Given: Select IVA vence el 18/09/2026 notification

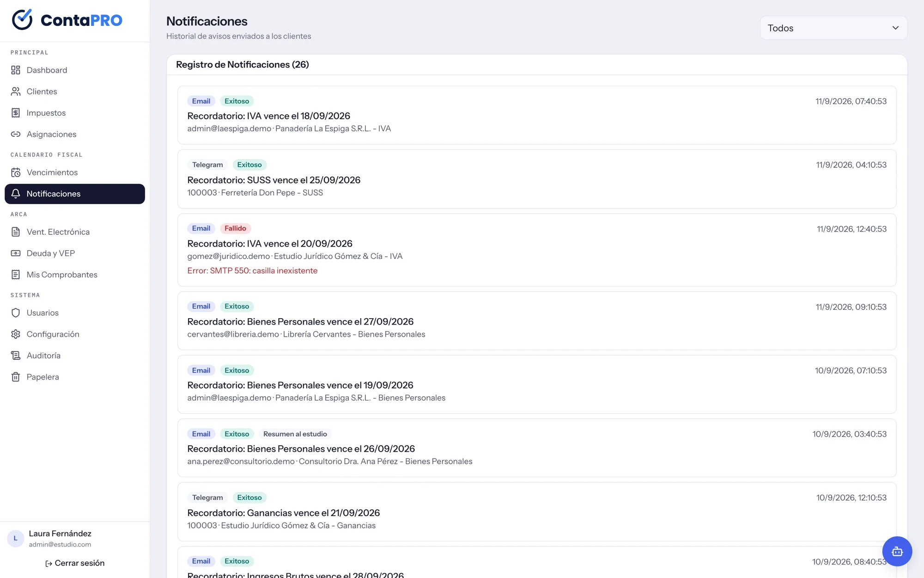Looking at the screenshot, I should point(537,115).
